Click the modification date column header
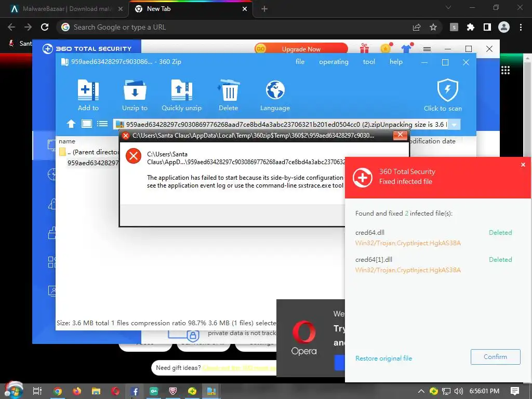Image resolution: width=532 pixels, height=399 pixels. click(x=433, y=141)
